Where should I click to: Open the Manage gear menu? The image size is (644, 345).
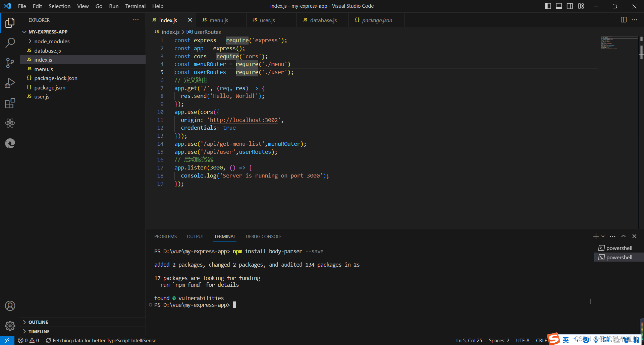10,326
